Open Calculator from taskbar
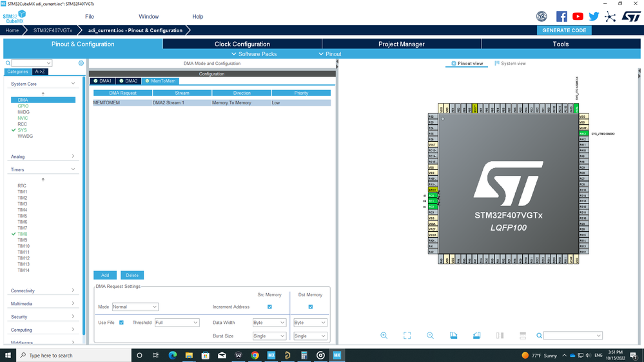The height and width of the screenshot is (362, 644). coord(304,356)
